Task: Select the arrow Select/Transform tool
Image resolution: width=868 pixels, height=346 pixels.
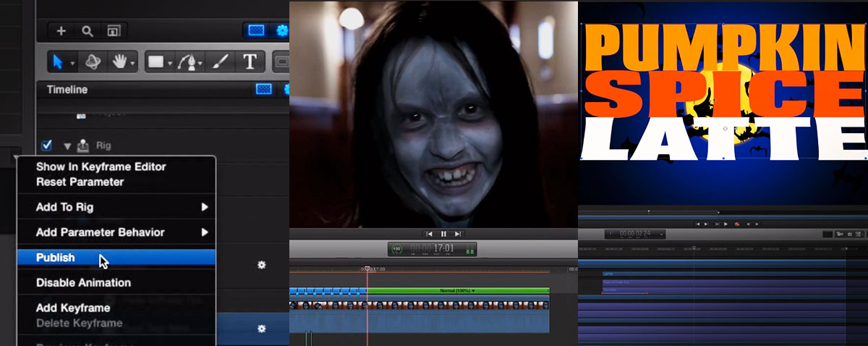Action: (58, 62)
